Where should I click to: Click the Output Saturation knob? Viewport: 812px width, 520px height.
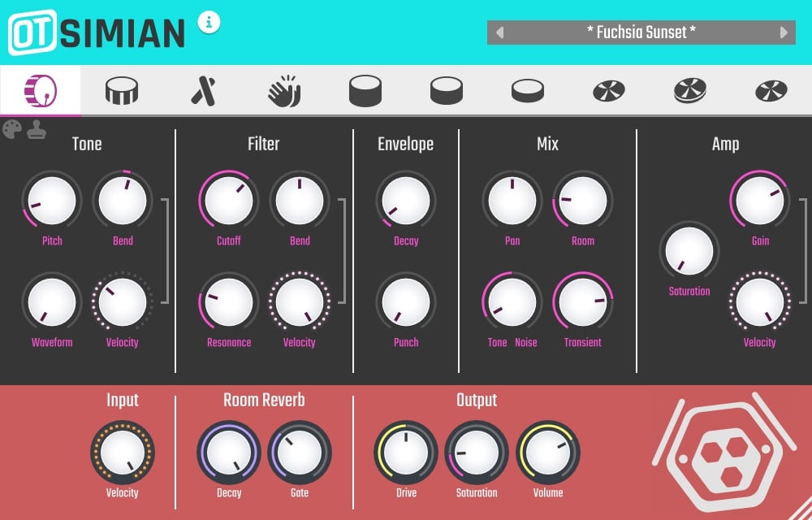click(x=477, y=452)
